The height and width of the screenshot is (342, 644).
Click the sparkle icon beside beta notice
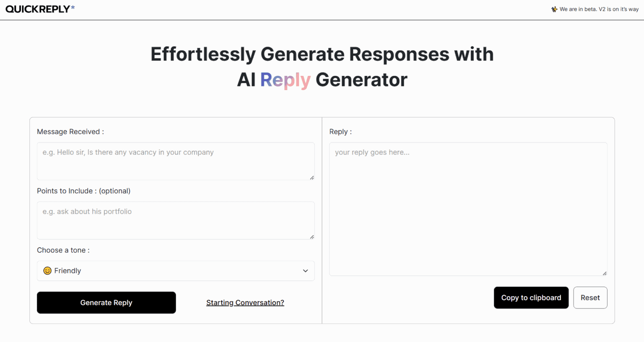coord(554,9)
